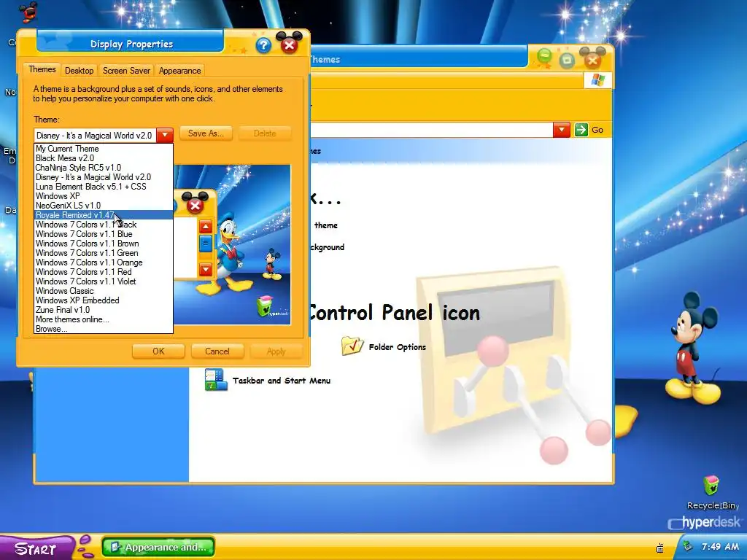This screenshot has height=560, width=747.
Task: Choose Windows 7 Colors v1.1 Green
Action: (104, 253)
